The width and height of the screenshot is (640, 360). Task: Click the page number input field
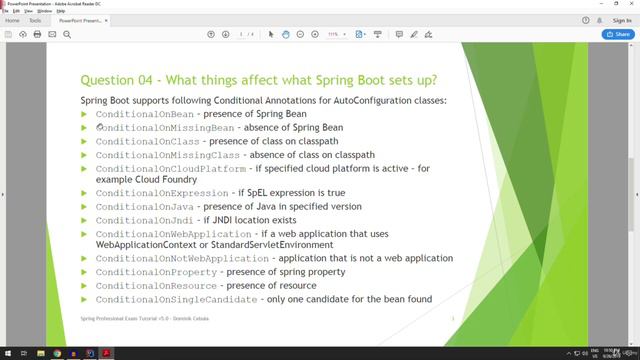(x=241, y=35)
